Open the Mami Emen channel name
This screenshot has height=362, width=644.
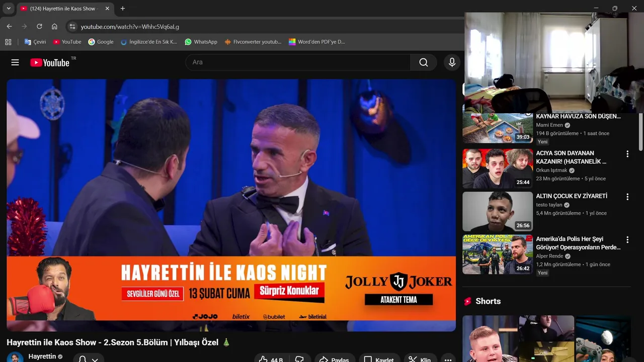coord(549,125)
